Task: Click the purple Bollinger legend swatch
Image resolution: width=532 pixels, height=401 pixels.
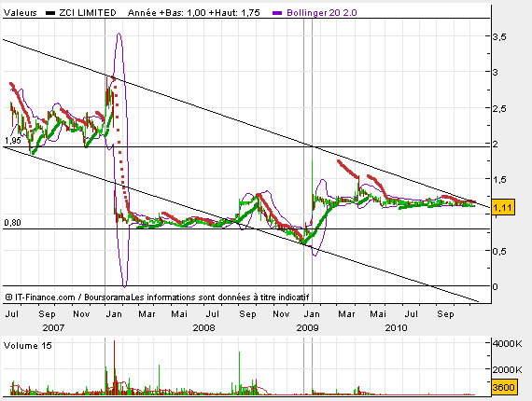Action: tap(277, 13)
